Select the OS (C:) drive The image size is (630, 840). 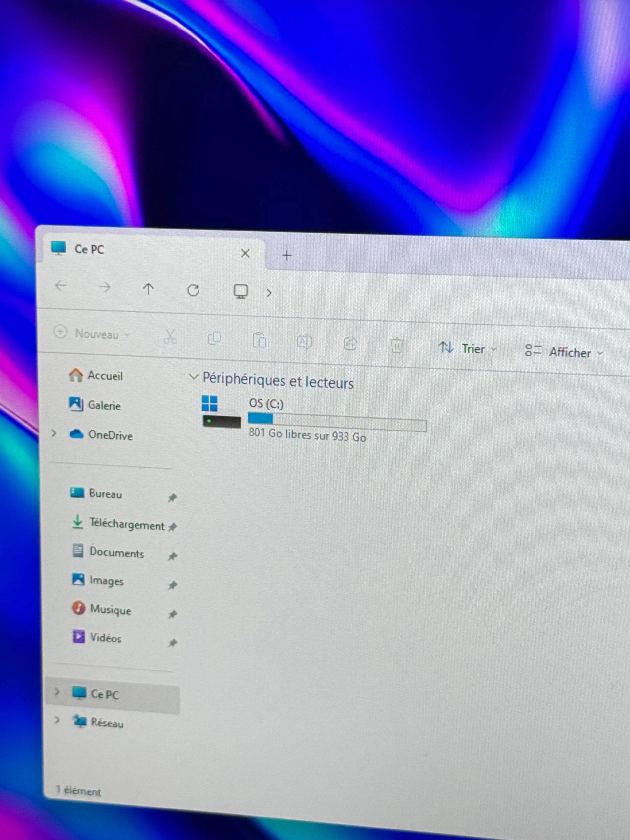coord(314,419)
